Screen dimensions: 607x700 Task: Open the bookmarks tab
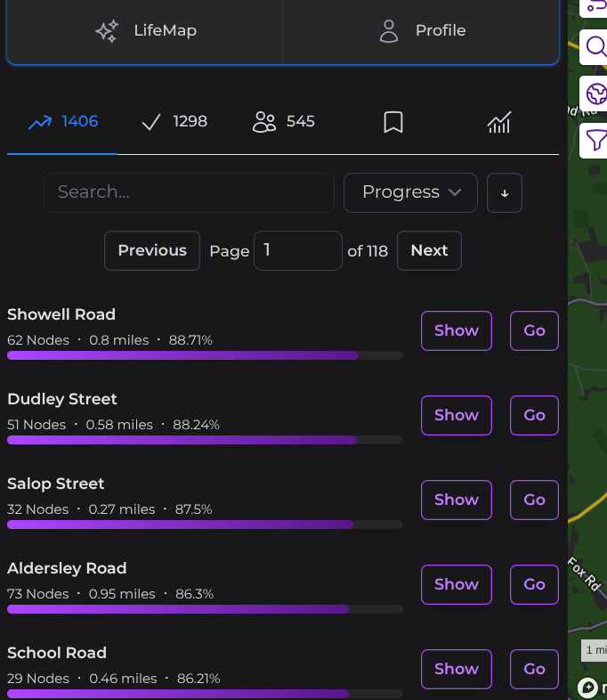[393, 122]
